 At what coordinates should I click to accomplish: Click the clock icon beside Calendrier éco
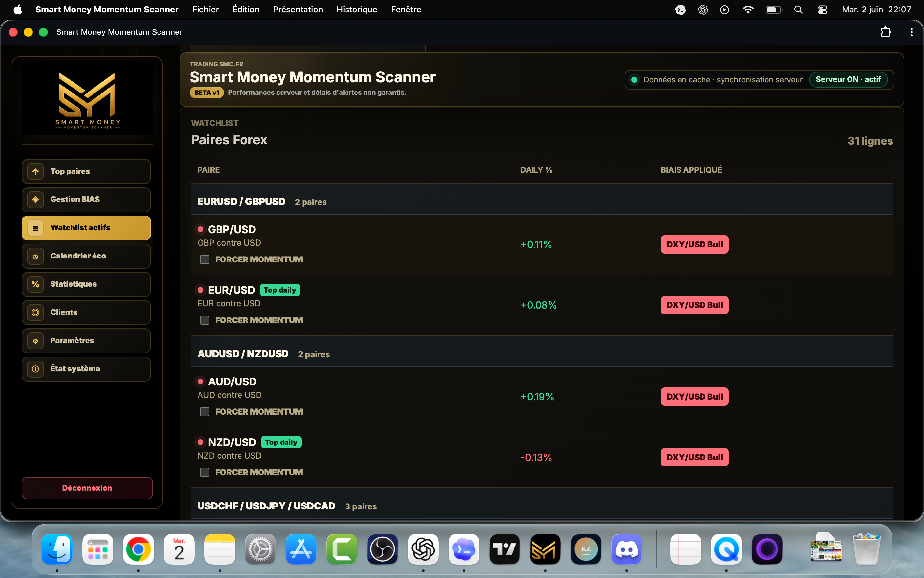[x=35, y=257]
